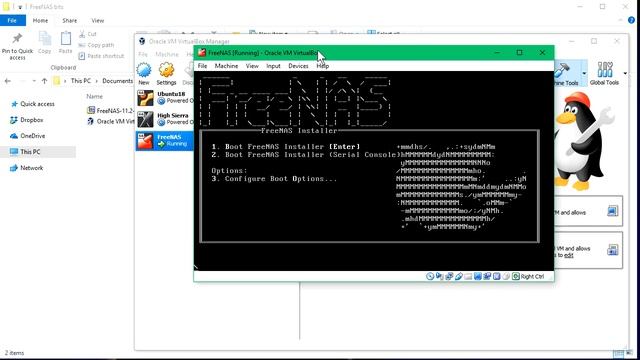The width and height of the screenshot is (640, 360).
Task: Expand the Global Tools dropdown arrow
Action: click(625, 73)
